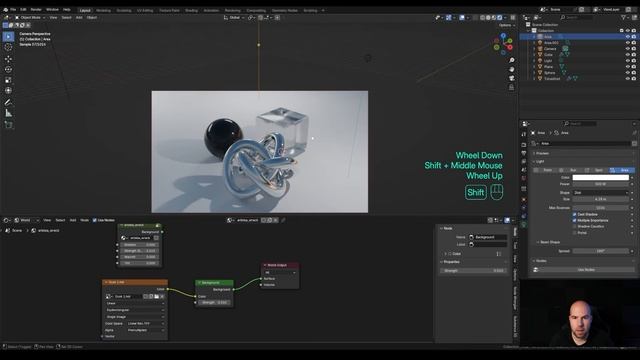640x360 pixels.
Task: Open the Output properties tab icon
Action: point(524,153)
